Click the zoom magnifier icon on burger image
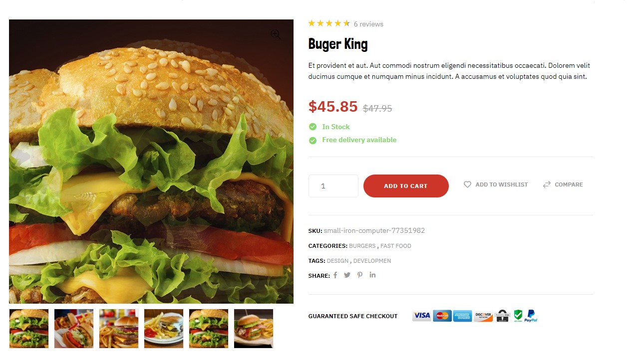 tap(276, 34)
